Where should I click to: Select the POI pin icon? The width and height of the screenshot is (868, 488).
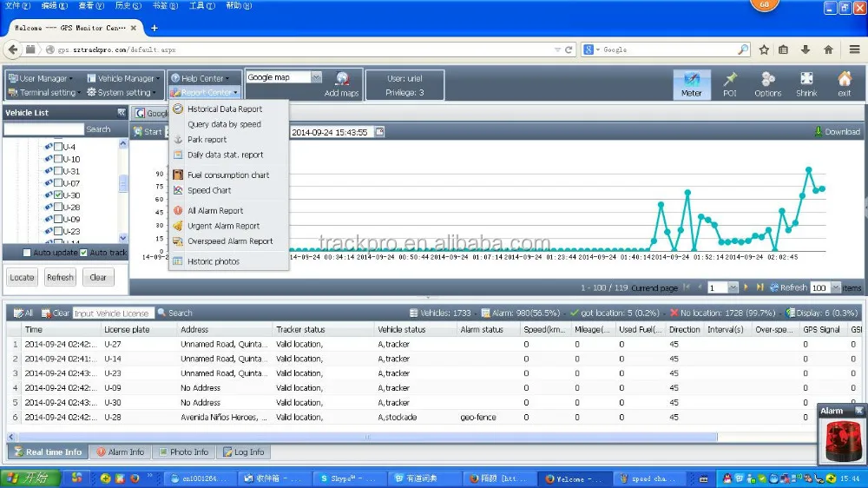pyautogui.click(x=730, y=84)
